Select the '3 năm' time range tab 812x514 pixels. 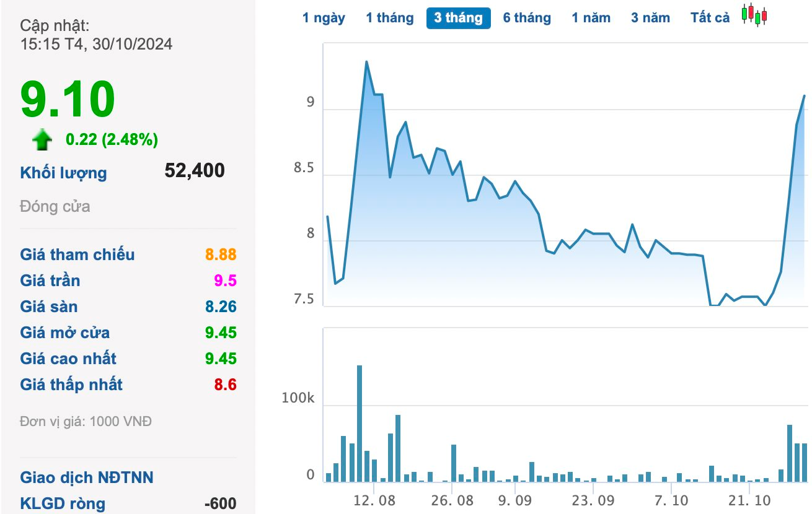pos(650,18)
